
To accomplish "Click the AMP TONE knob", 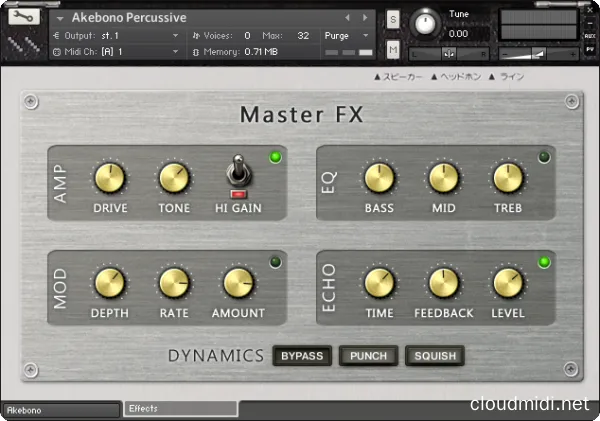I will click(174, 178).
